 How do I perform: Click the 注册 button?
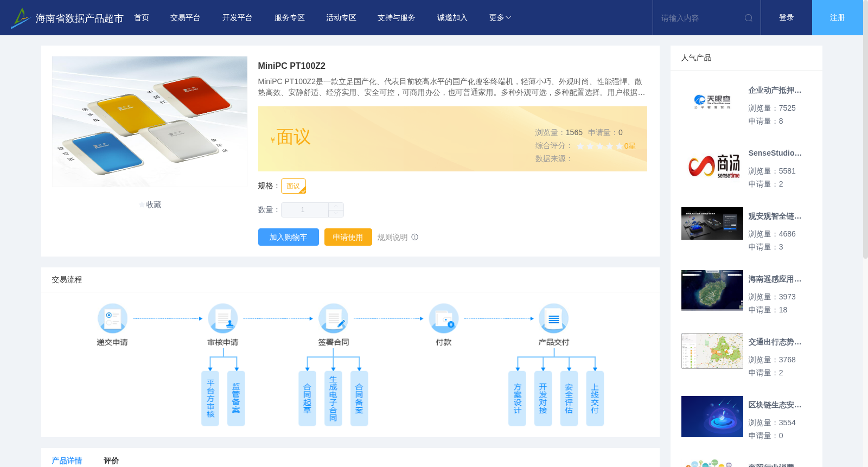point(838,18)
